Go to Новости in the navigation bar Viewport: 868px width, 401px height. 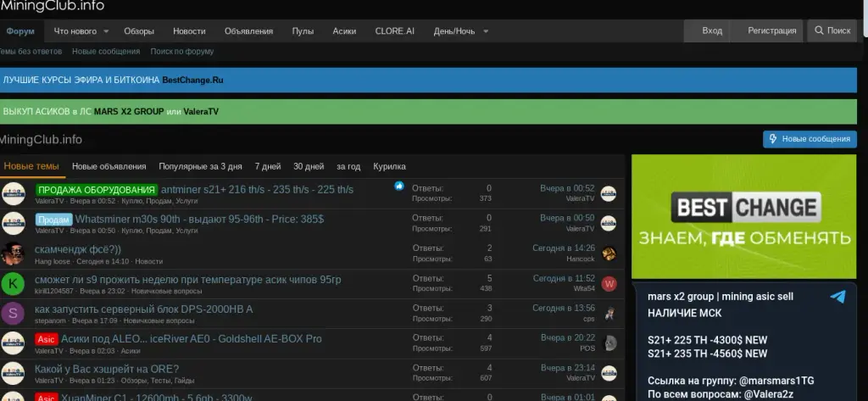click(189, 31)
